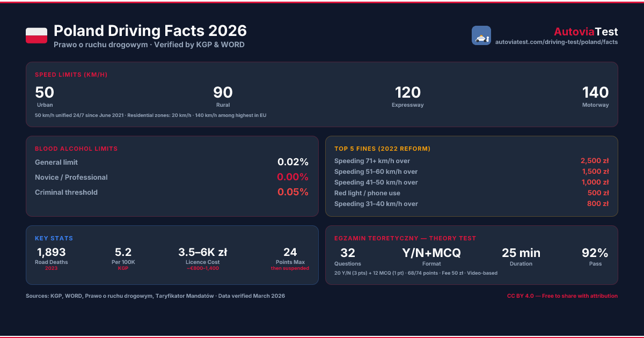Image resolution: width=644 pixels, height=338 pixels.
Task: Click the 92% Pass value
Action: click(x=595, y=253)
